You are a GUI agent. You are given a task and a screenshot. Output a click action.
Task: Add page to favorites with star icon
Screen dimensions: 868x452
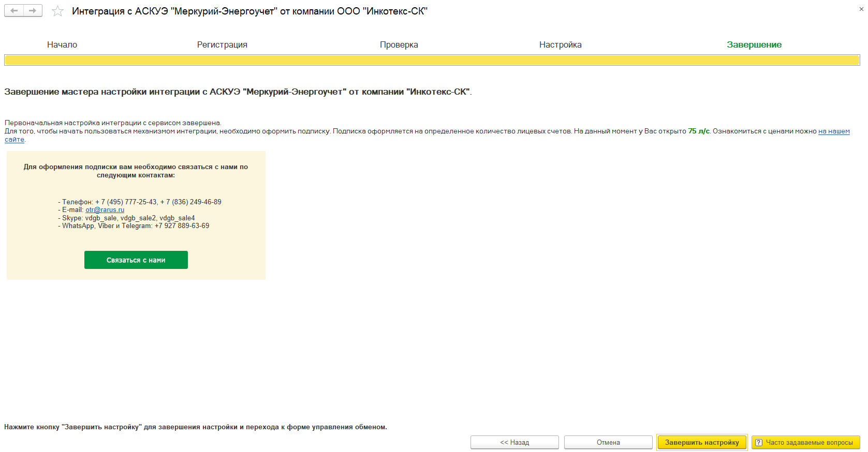(57, 11)
